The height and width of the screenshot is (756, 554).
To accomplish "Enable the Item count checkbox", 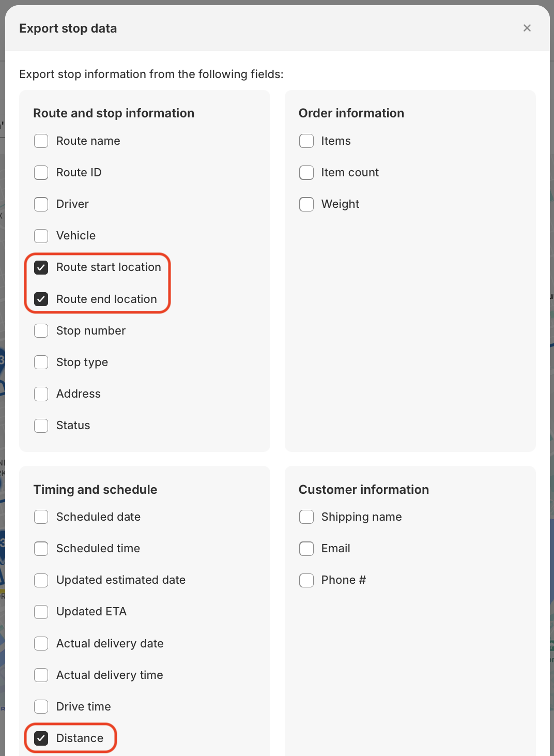I will pos(306,173).
